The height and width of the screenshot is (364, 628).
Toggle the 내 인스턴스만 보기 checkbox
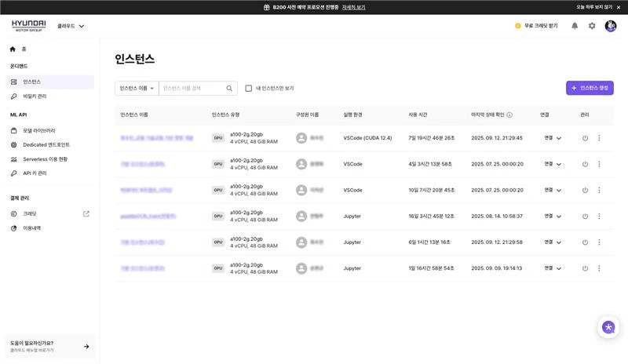coord(248,88)
